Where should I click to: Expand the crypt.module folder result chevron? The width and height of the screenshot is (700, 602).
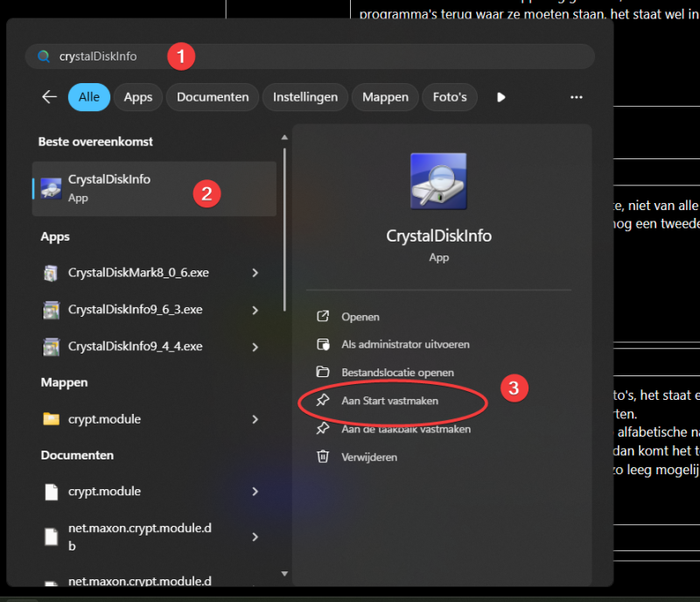point(255,419)
